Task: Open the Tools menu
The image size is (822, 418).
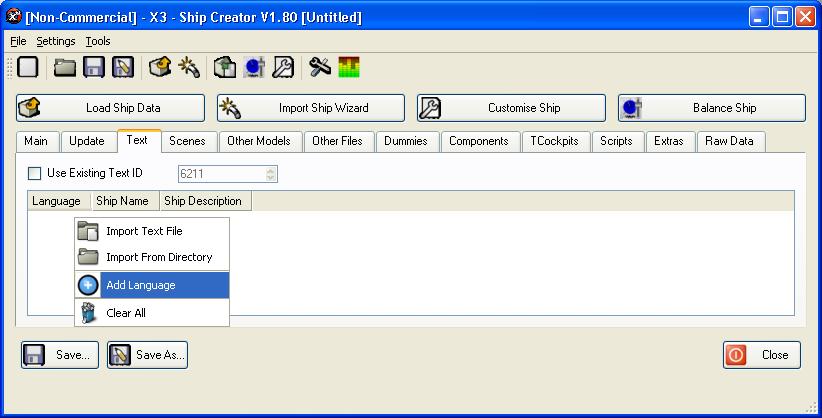Action: coord(98,41)
